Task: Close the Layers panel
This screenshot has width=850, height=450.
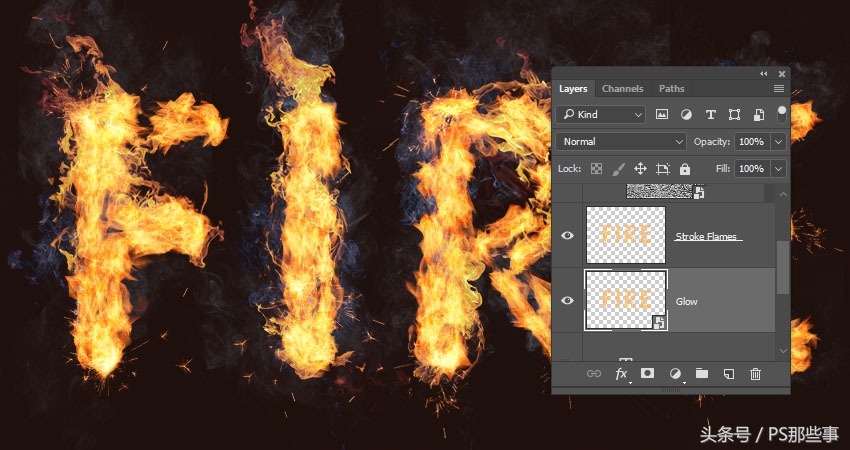Action: pyautogui.click(x=782, y=74)
